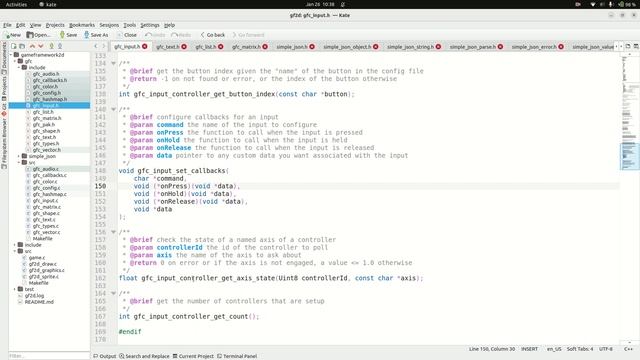Open the next document with the red down arrow
Viewport: 640px width, 360px height.
click(40, 46)
